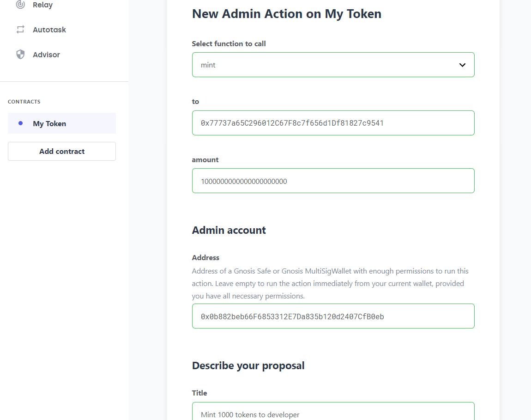Click the 'Describe your proposal' heading
Viewport: 531px width, 420px height.
tap(248, 365)
